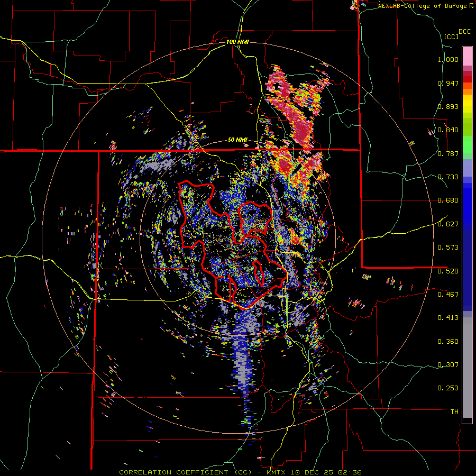Click the 0.573 scale value
Viewport: 476px width, 476px height.
point(448,248)
